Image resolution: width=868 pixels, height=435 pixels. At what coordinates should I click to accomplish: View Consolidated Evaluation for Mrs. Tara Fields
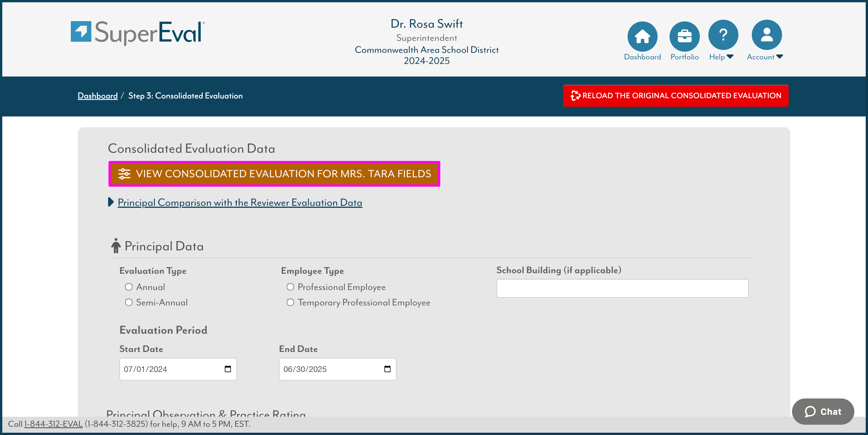pos(274,174)
